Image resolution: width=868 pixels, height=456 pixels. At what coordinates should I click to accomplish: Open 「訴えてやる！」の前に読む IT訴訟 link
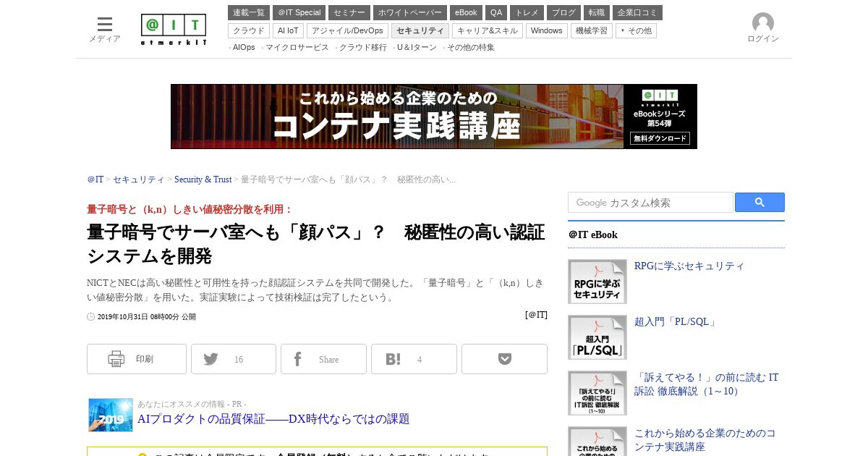coord(707,384)
